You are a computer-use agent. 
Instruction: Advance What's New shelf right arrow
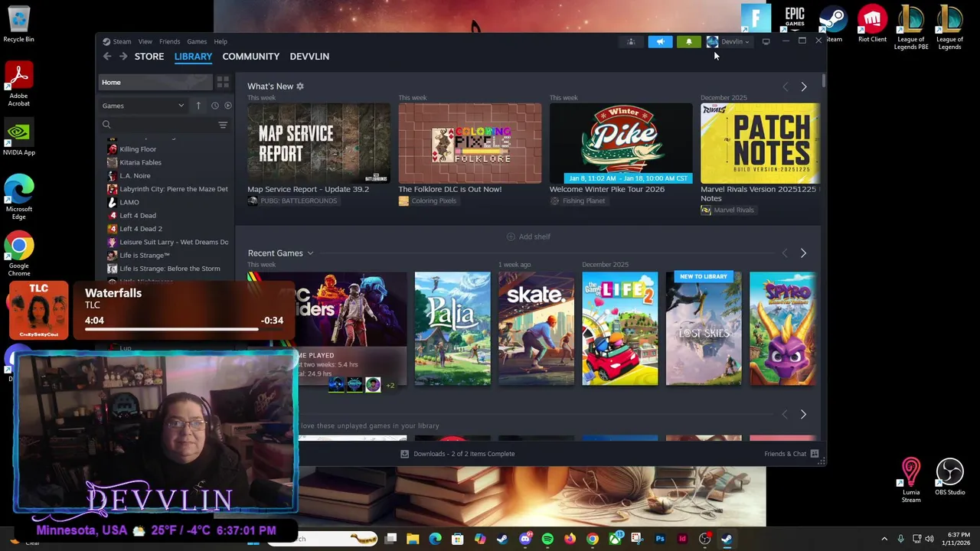click(x=803, y=87)
